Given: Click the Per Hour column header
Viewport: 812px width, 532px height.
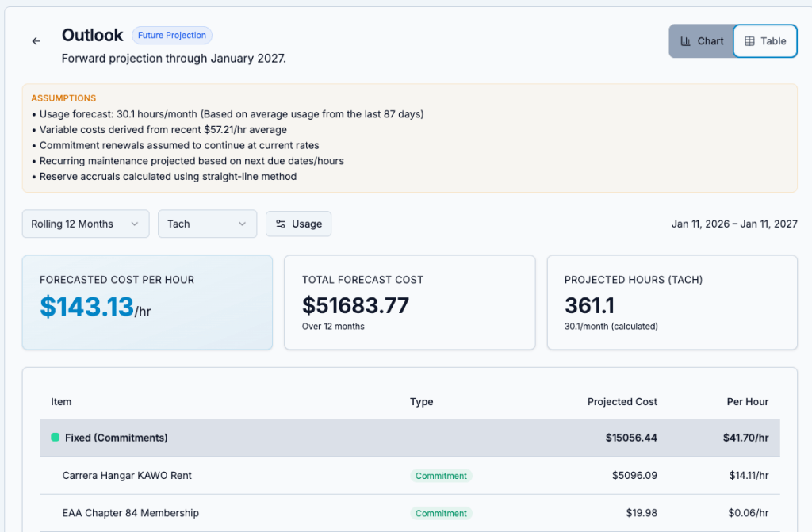Looking at the screenshot, I should [747, 402].
